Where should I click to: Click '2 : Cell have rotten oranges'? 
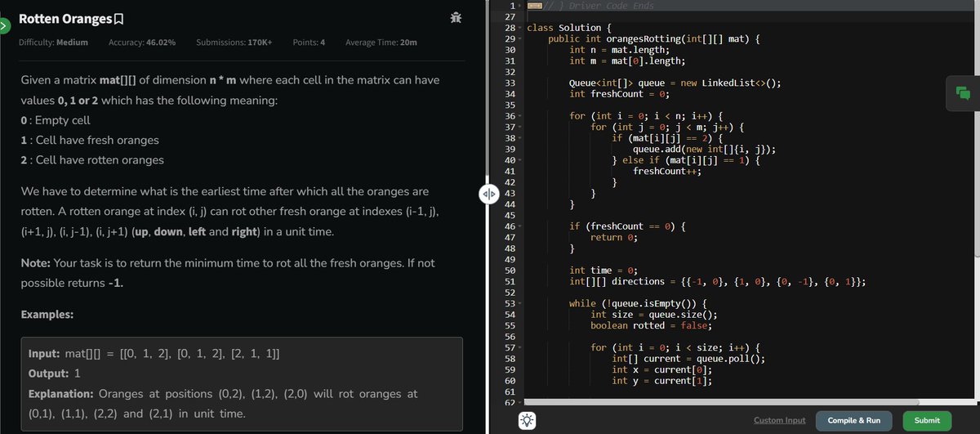point(91,160)
